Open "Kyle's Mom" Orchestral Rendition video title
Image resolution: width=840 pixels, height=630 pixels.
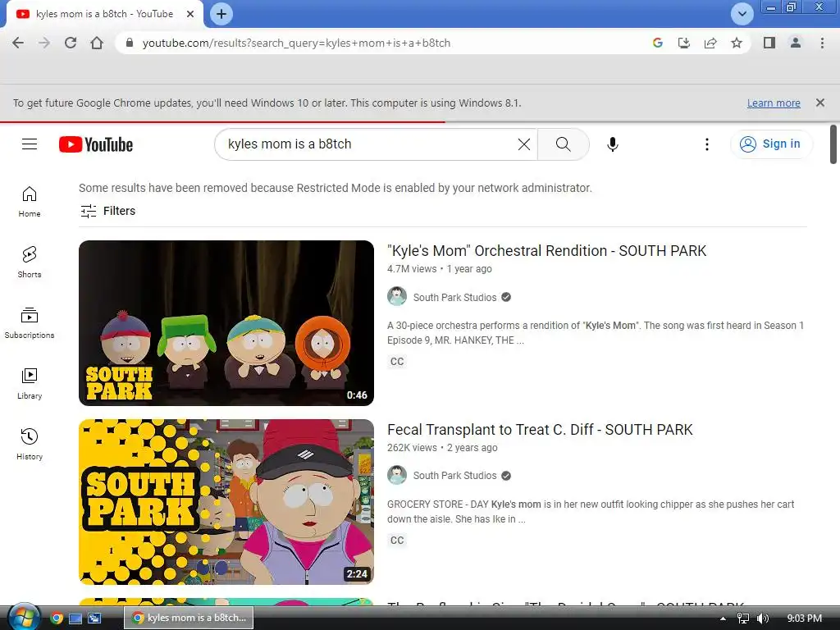[546, 251]
